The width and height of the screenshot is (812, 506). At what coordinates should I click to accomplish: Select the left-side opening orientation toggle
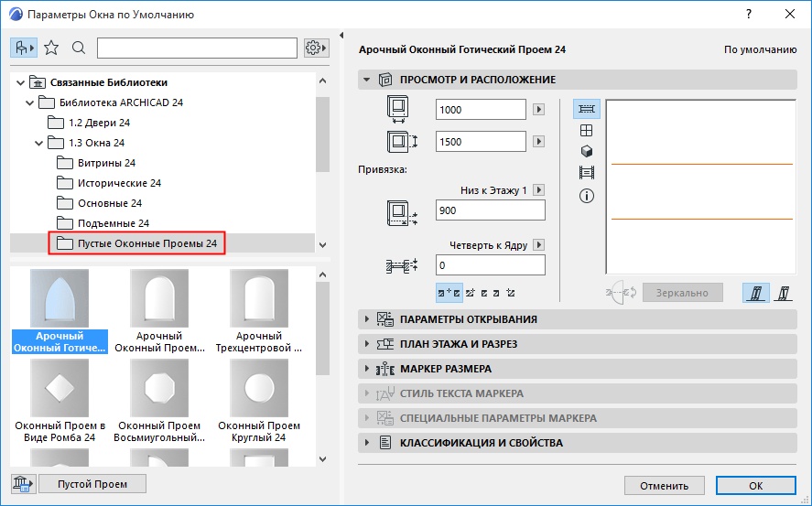tap(755, 293)
